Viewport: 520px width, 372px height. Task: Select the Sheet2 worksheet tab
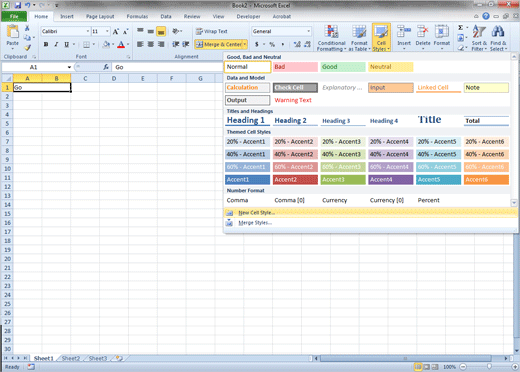tap(71, 358)
